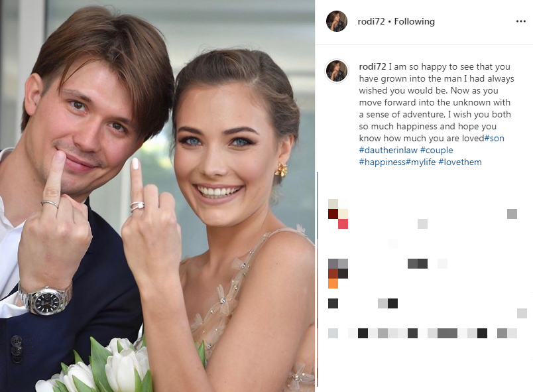Click the man's wristwatch in the photo
The image size is (533, 392).
(x=46, y=299)
